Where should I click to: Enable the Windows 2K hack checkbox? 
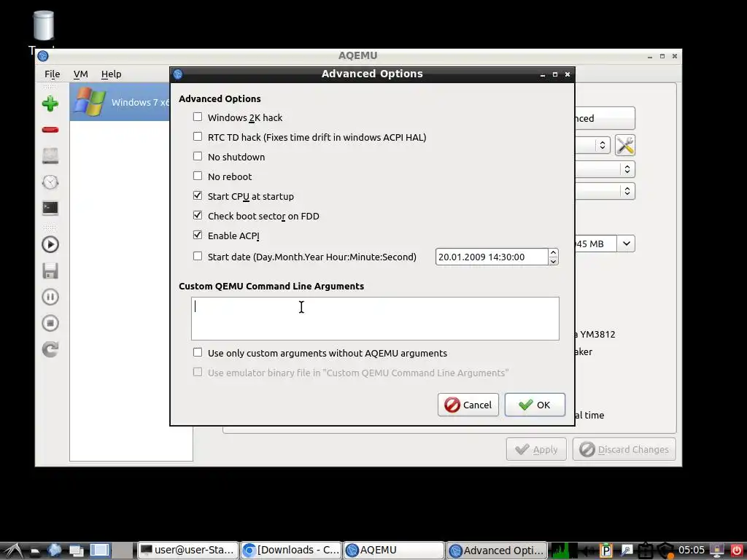point(198,117)
